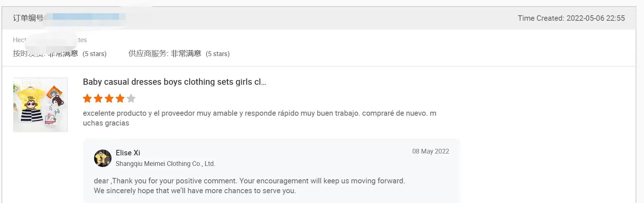The height and width of the screenshot is (203, 644).
Task: Click the second orange rating star
Action: (98, 98)
